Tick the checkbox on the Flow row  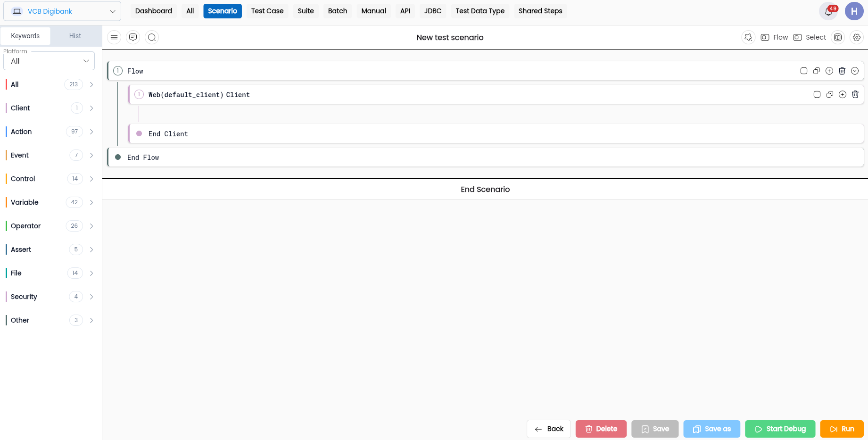(804, 71)
